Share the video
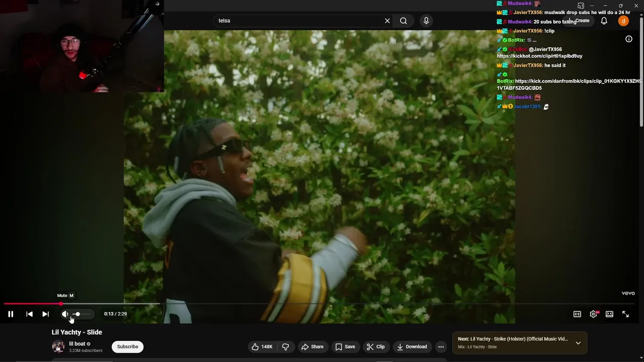The height and width of the screenshot is (362, 644). click(x=312, y=346)
